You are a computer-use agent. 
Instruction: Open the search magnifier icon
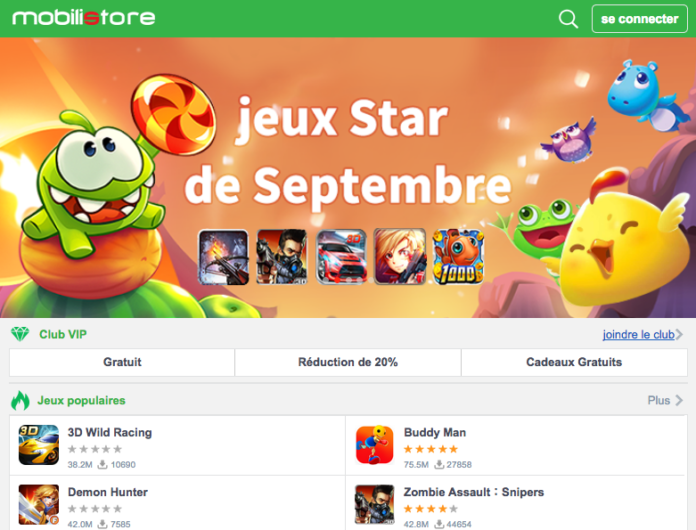(x=568, y=19)
